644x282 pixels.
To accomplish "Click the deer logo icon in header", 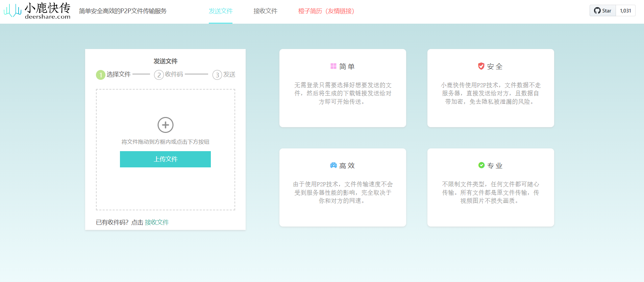I will pyautogui.click(x=13, y=11).
